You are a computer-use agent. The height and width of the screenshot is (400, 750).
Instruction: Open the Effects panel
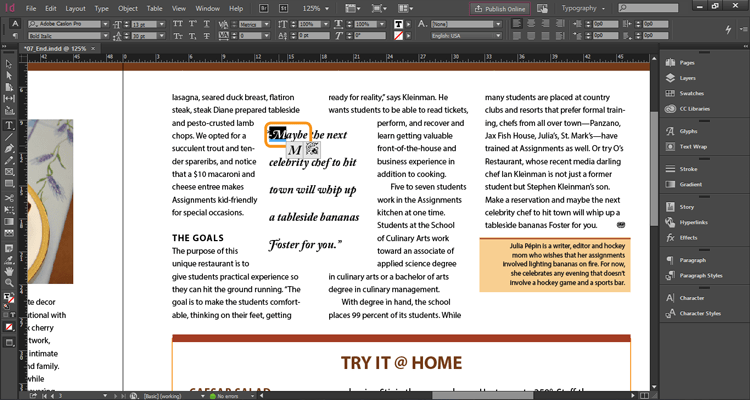[688, 237]
